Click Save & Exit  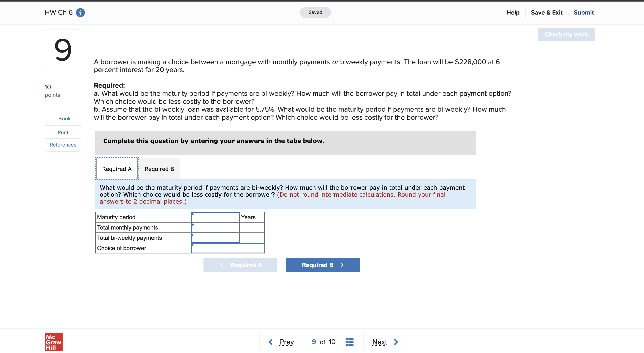tap(547, 13)
